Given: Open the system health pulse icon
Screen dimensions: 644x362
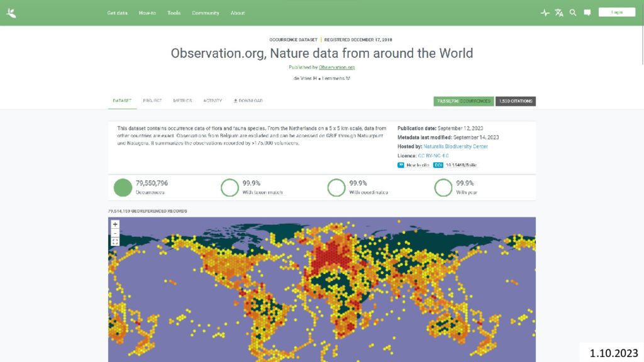Looking at the screenshot, I should (x=545, y=13).
